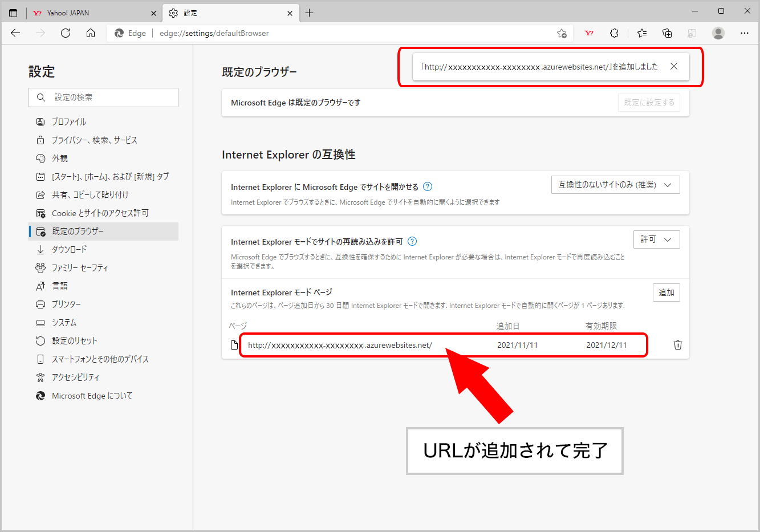Viewport: 760px width, 532px height.
Task: Select 既定のブラウザー in the sidebar
Action: (x=103, y=232)
